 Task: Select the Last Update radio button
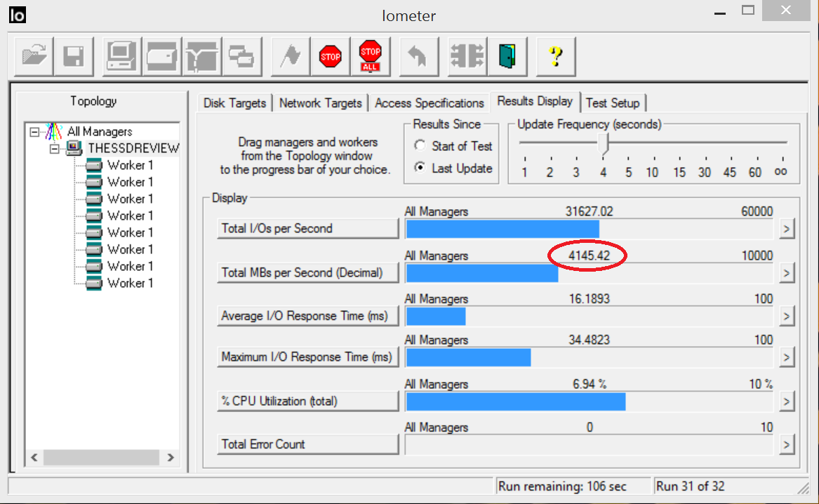[x=420, y=168]
